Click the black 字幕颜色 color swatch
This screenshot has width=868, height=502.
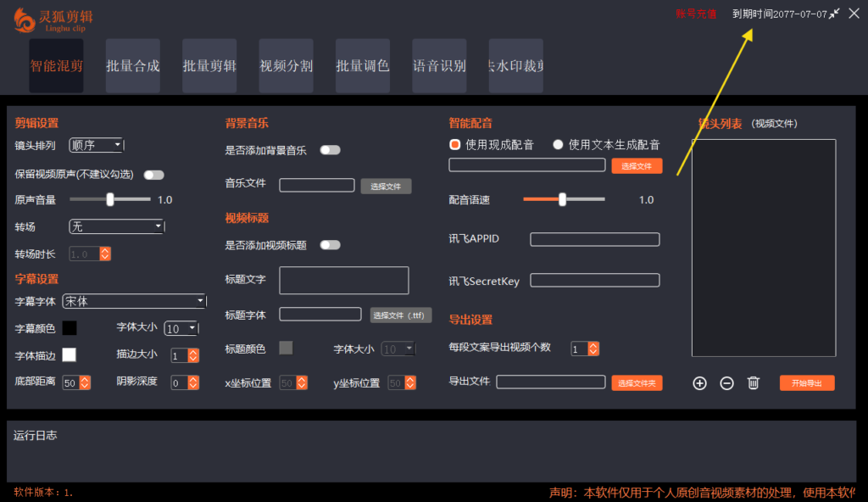tap(71, 327)
